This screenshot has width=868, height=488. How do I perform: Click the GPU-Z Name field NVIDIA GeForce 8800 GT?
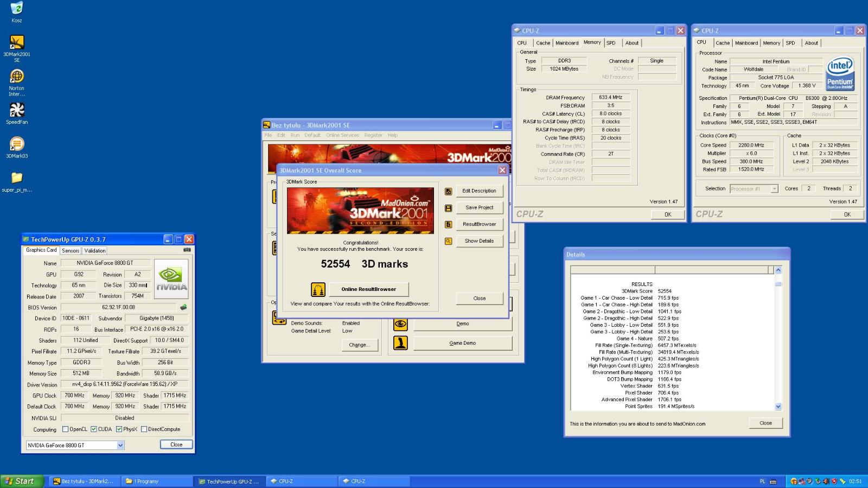click(x=105, y=263)
